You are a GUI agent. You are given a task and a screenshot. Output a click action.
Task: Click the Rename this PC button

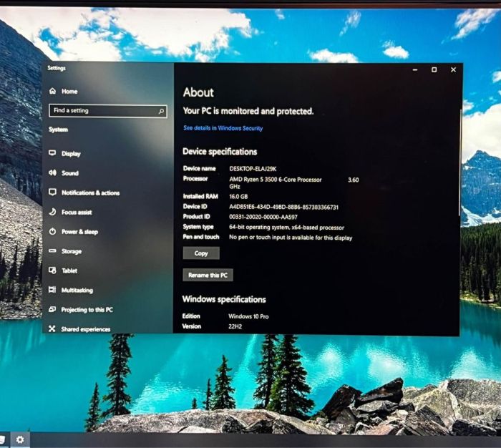click(x=208, y=275)
